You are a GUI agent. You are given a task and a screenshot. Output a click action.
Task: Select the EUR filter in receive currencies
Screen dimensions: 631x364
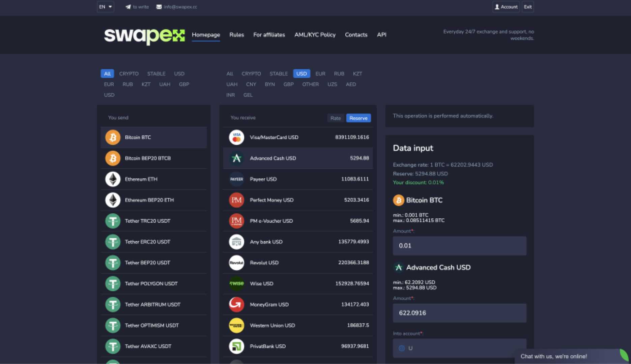point(320,74)
